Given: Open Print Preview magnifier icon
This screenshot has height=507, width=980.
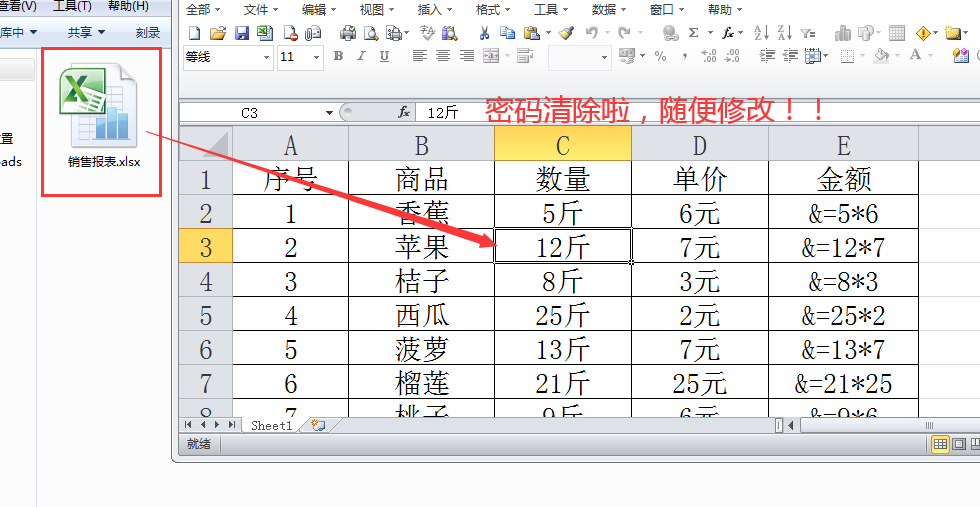Looking at the screenshot, I should point(371,33).
